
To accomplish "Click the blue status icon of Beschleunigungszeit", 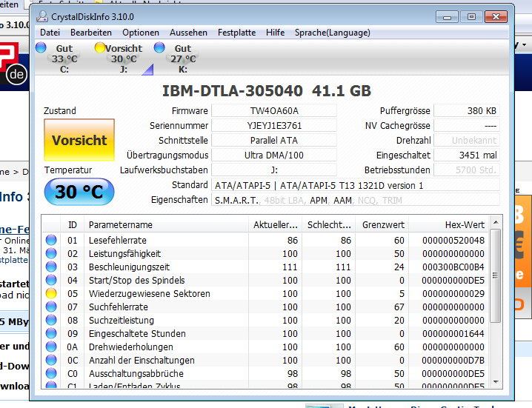I will point(51,267).
